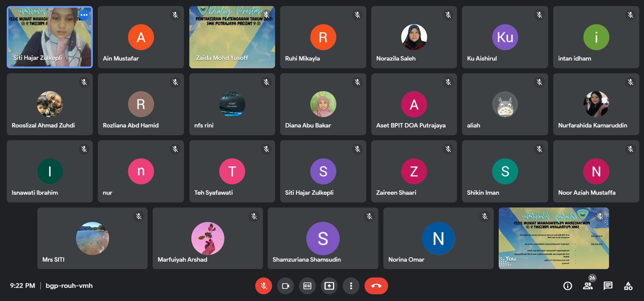Viewport: 644px width, 301px height.
Task: Unmute your microphone in bottom bar
Action: pos(264,286)
